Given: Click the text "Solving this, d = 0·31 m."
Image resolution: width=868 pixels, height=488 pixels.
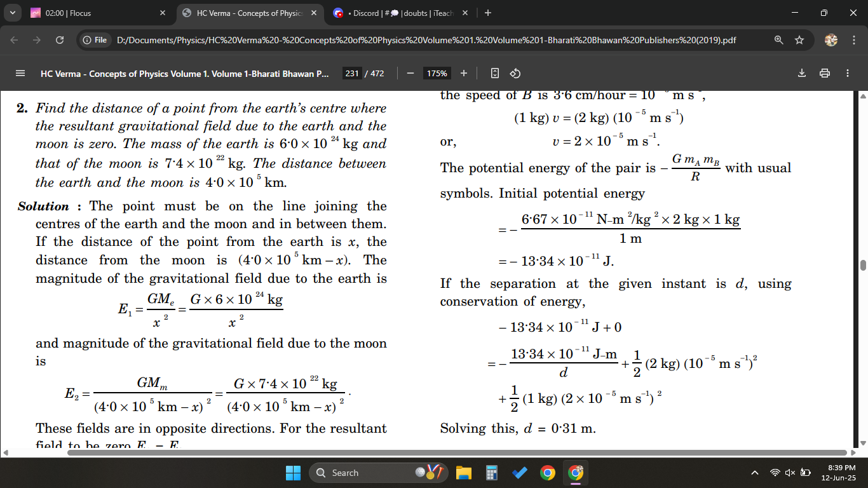Looking at the screenshot, I should (x=518, y=428).
